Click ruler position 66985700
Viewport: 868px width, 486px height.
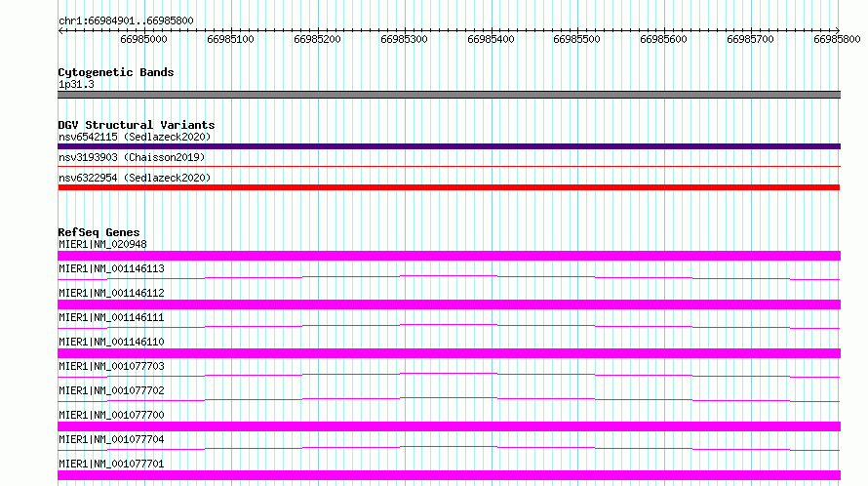click(751, 39)
